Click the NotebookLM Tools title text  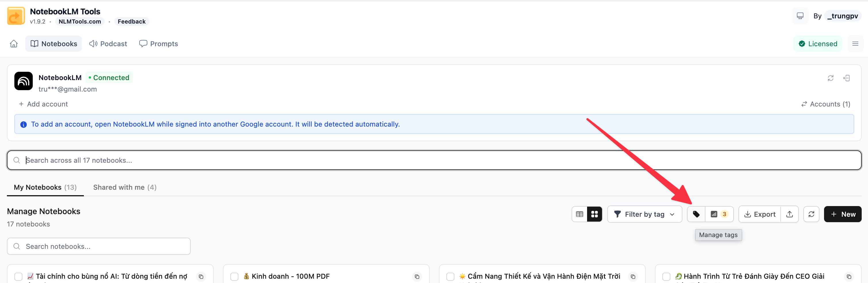tap(65, 11)
